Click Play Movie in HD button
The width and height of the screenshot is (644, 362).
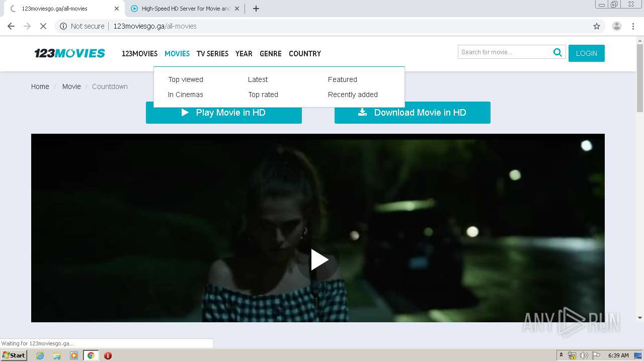tap(224, 113)
